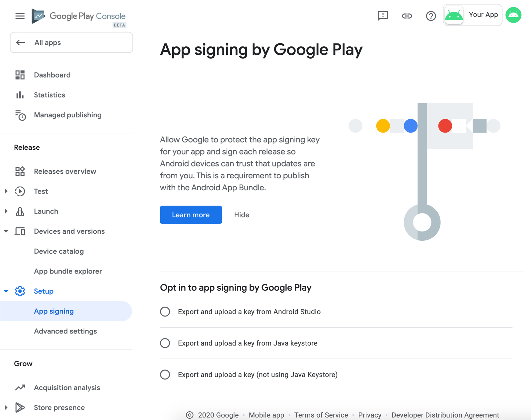The width and height of the screenshot is (531, 420).
Task: Open Advanced settings in the sidebar
Action: pyautogui.click(x=65, y=331)
